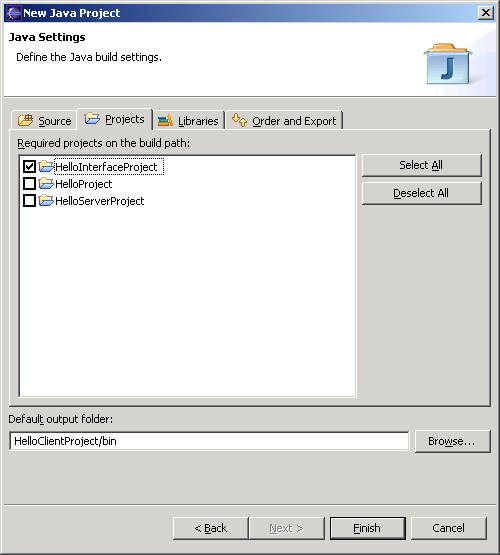500x555 pixels.
Task: Click the Deselect All button
Action: [421, 193]
